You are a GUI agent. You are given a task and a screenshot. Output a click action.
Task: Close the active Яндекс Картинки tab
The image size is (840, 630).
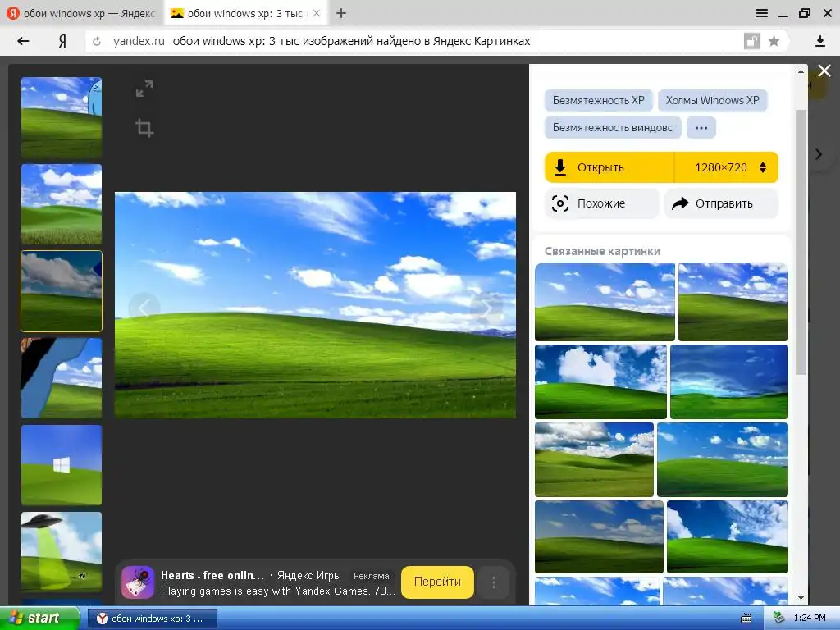tap(317, 13)
